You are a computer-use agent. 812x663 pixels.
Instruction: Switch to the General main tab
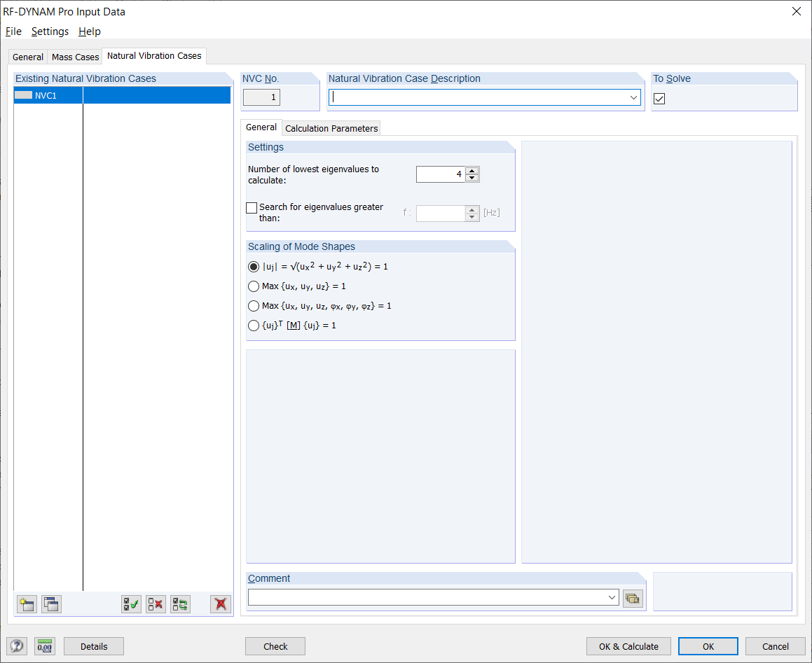[x=28, y=57]
